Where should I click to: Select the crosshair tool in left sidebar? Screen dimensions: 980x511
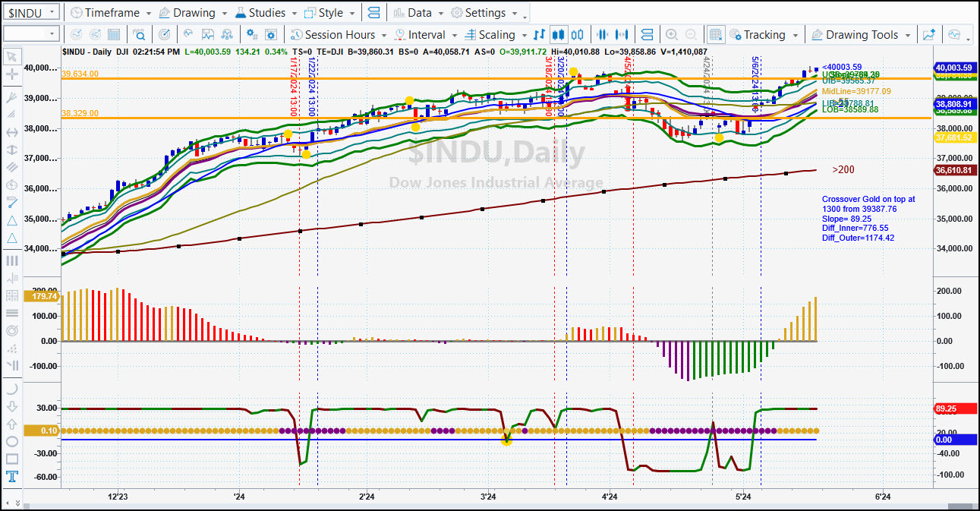(12, 74)
